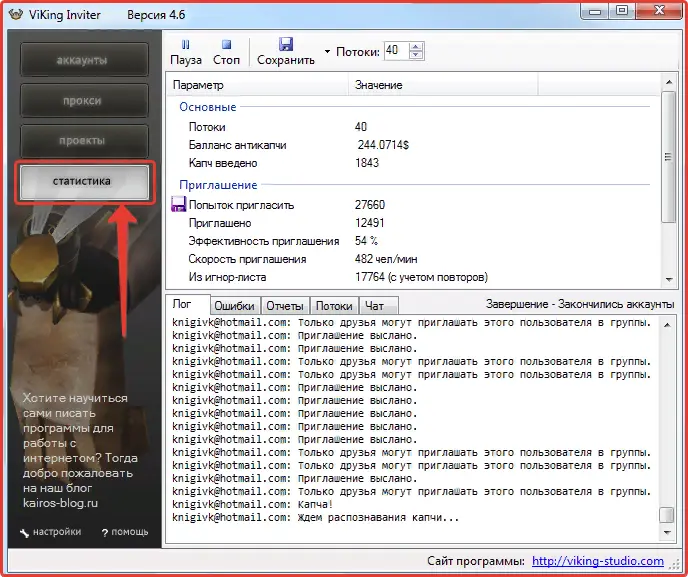Viewport: 688px width, 577px height.
Task: Click the Pause icon in toolbar
Action: point(186,45)
